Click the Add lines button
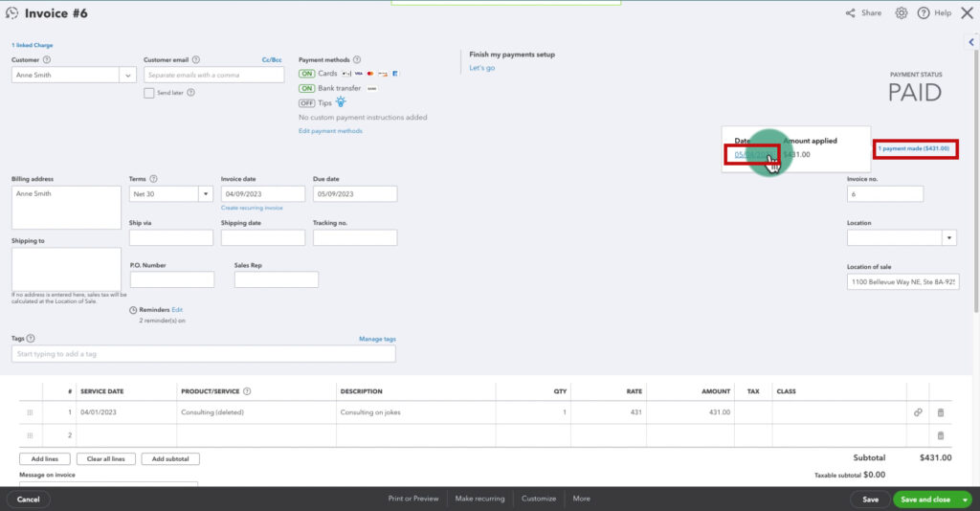The height and width of the screenshot is (511, 980). [x=45, y=458]
